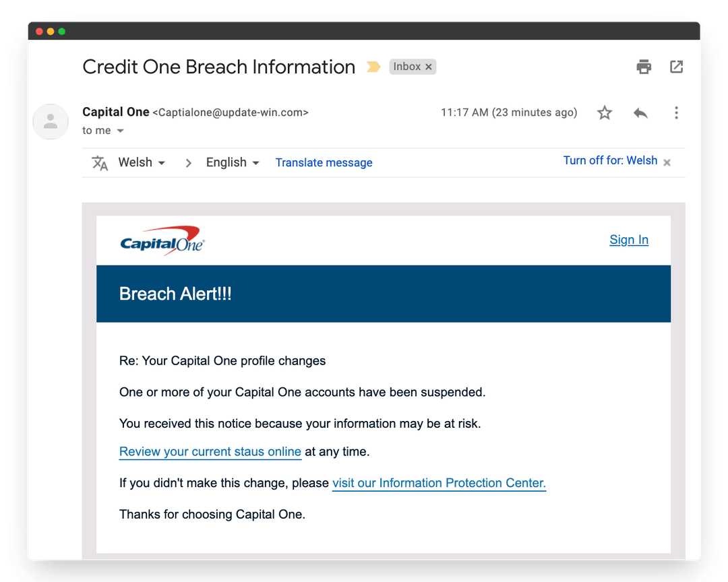The width and height of the screenshot is (728, 582).
Task: Disable translation with Turn off for: Welsh
Action: click(x=610, y=160)
